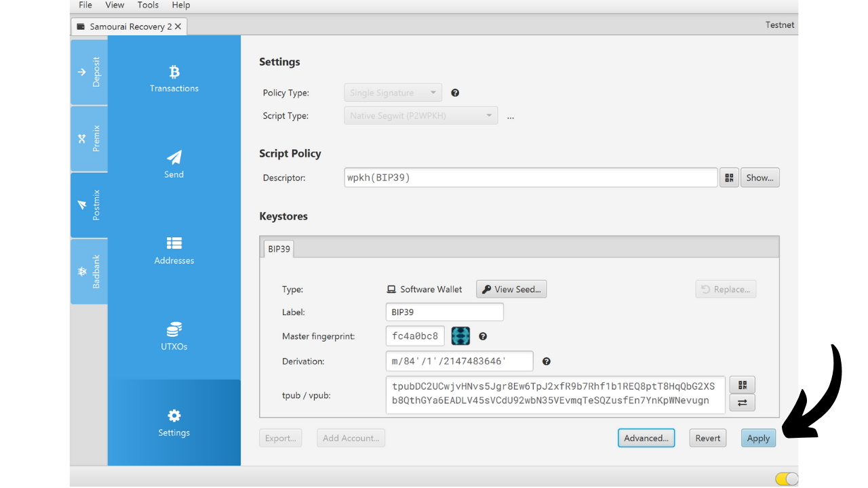
Task: Click the Add Account... button
Action: [351, 438]
